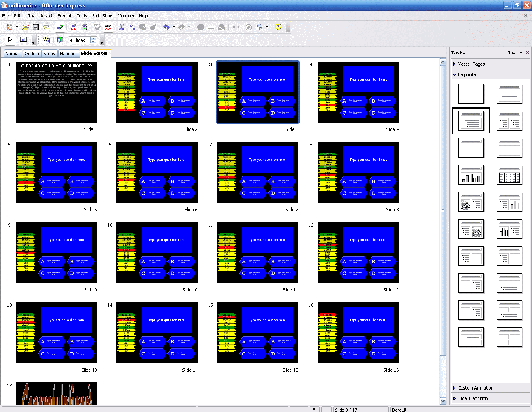This screenshot has height=412, width=532.
Task: Toggle the Show/Hide Slide icon
Action: (x=60, y=40)
